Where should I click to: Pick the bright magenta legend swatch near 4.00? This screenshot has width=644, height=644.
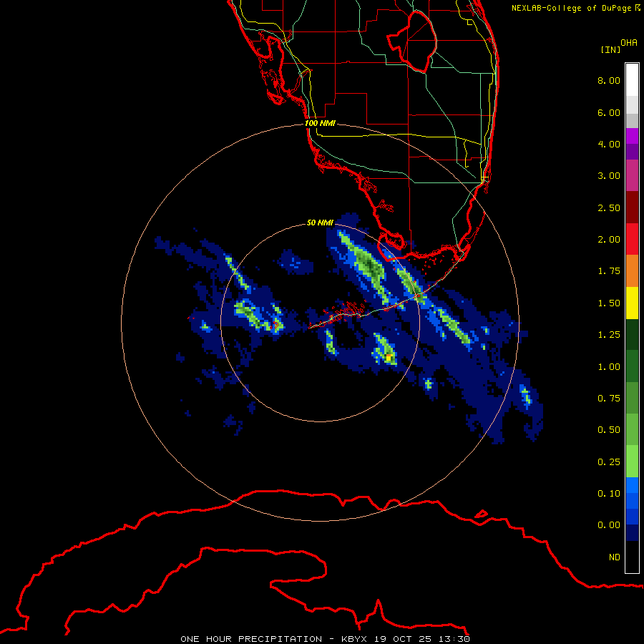(632, 136)
